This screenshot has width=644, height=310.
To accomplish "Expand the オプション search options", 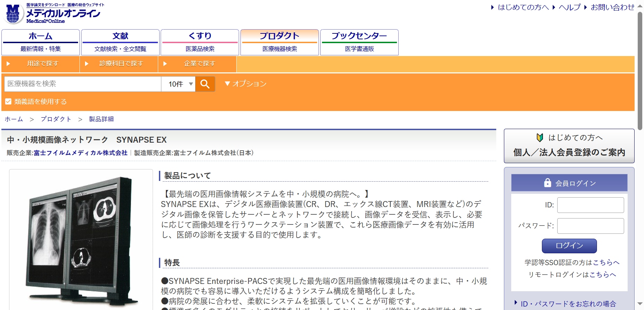I will [x=246, y=84].
